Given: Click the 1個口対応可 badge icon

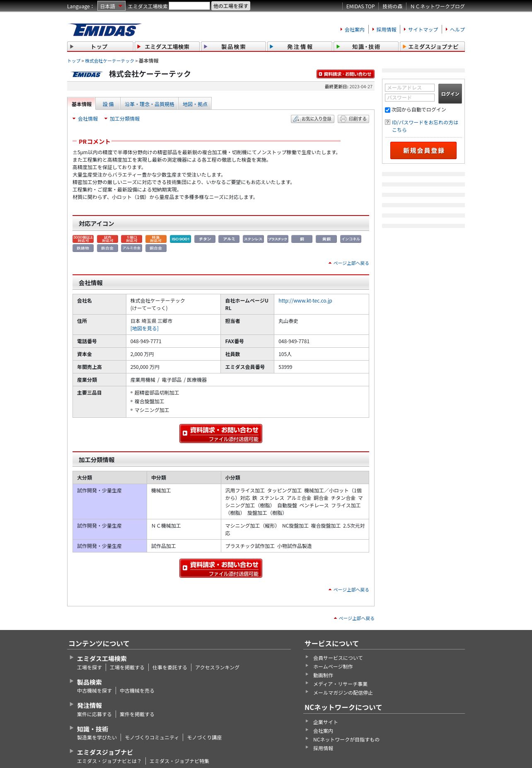Looking at the screenshot, I should click(131, 239).
